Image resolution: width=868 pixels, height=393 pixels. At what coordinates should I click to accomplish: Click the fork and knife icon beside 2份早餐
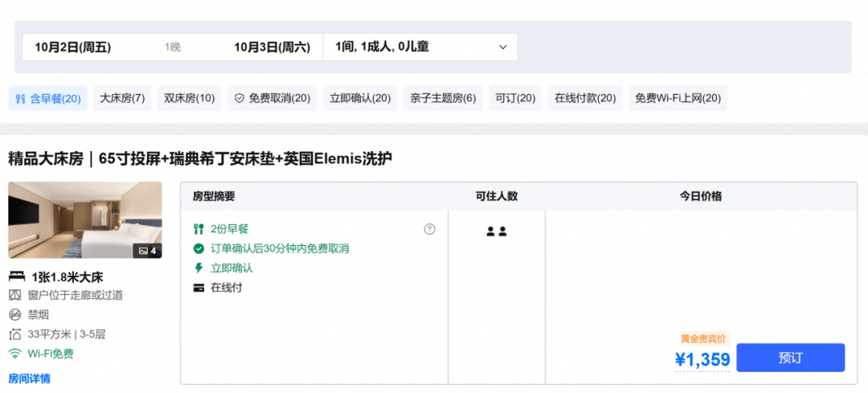coord(199,228)
